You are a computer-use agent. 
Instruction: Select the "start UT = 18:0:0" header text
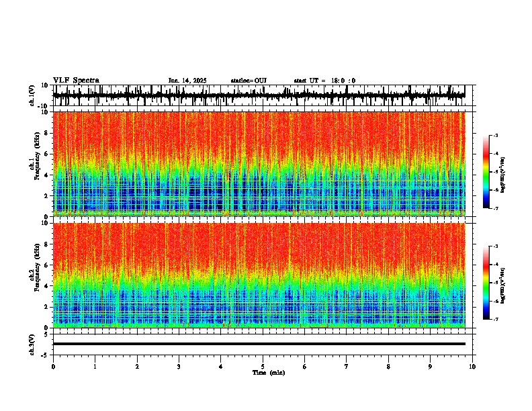coord(324,81)
